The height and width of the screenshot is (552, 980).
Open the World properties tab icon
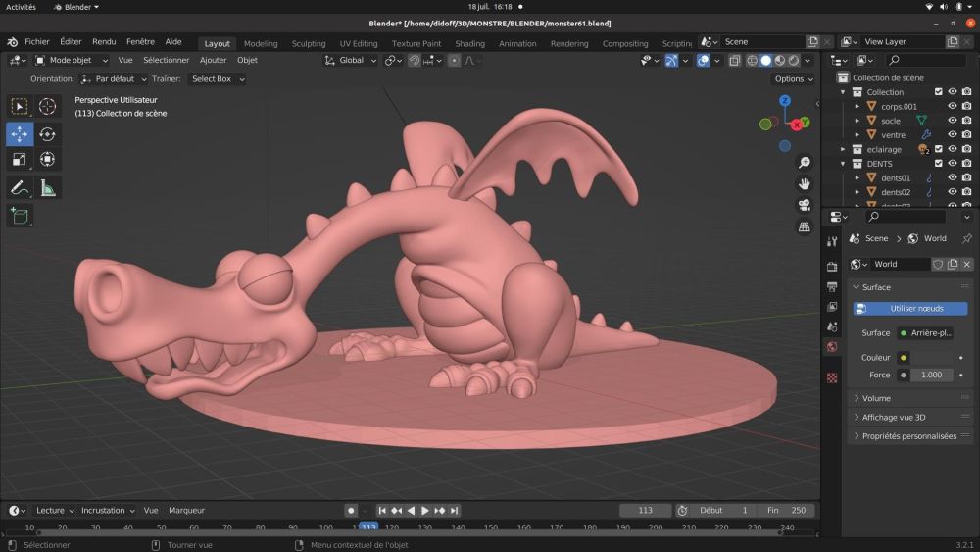832,347
